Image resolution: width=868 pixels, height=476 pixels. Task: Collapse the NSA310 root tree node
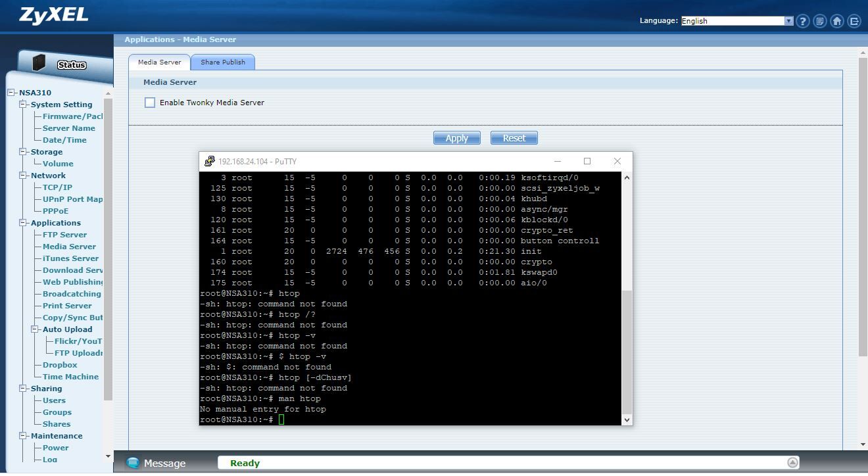coord(12,93)
